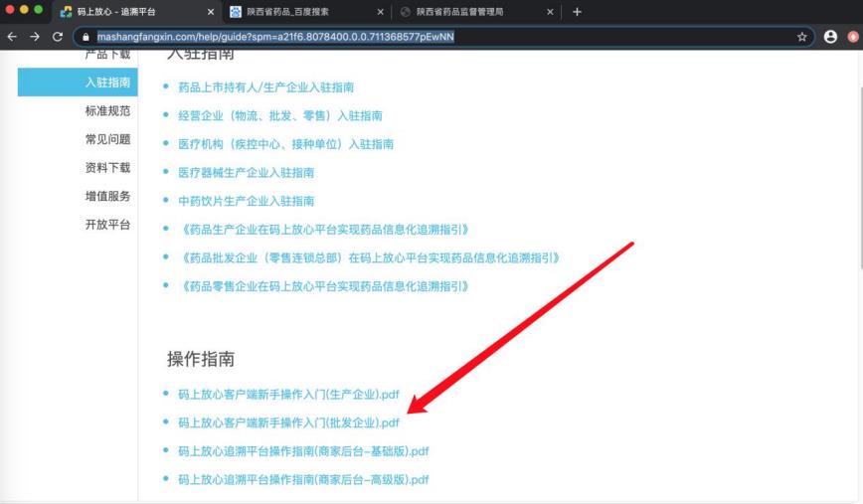
Task: Reload the page with the refresh icon
Action: (58, 37)
